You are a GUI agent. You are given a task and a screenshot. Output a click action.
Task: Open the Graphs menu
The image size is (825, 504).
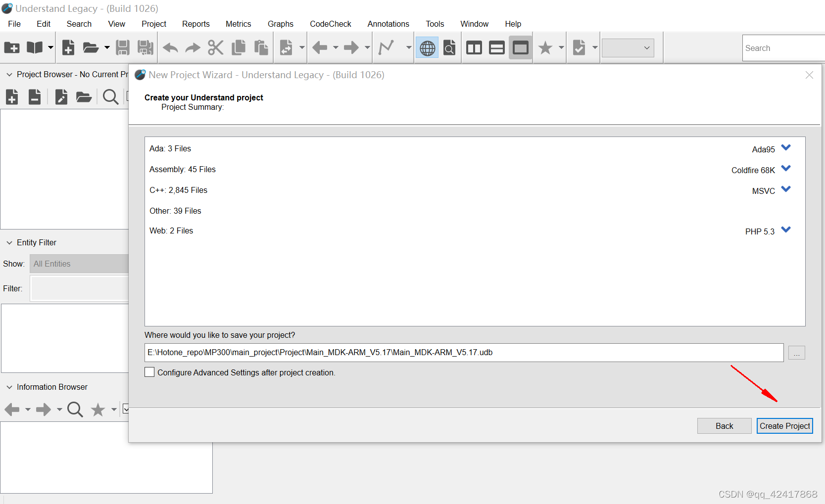point(281,24)
